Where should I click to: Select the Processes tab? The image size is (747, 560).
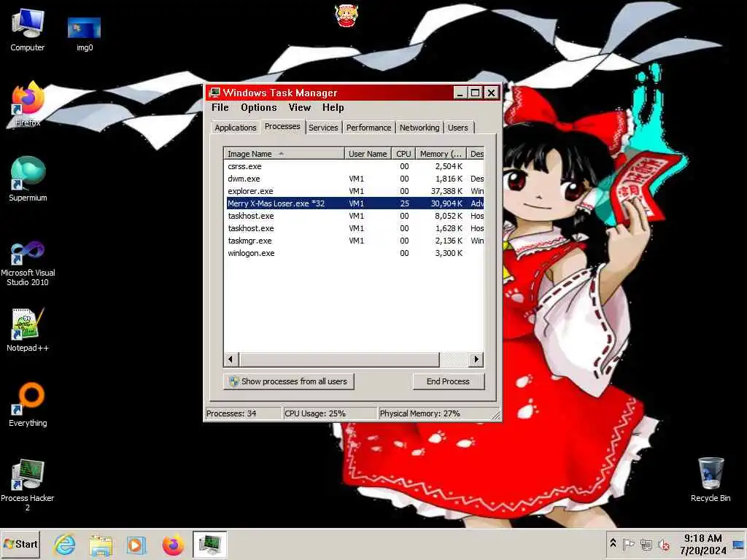(x=282, y=126)
